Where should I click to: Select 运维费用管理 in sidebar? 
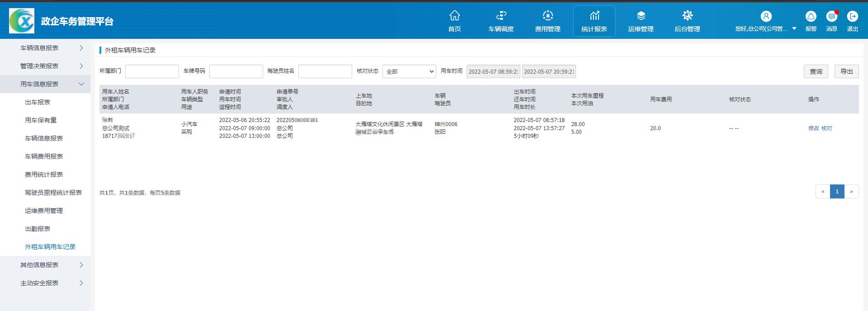[44, 211]
